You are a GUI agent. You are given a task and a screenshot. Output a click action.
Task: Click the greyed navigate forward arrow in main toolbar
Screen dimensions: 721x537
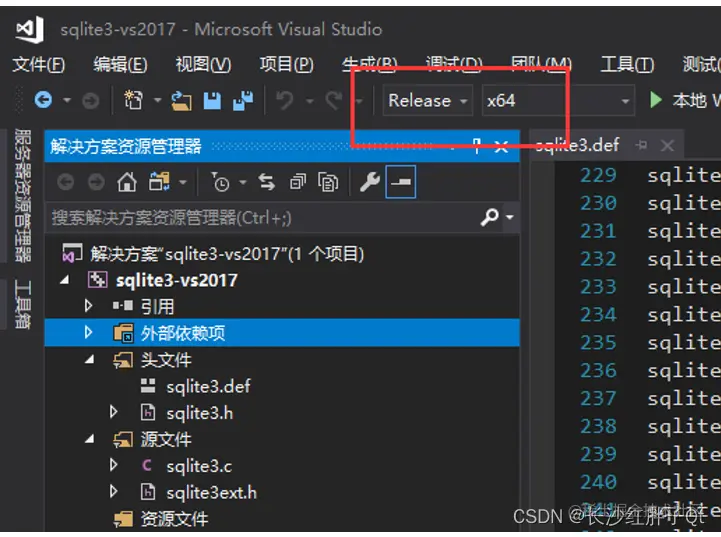(x=91, y=101)
